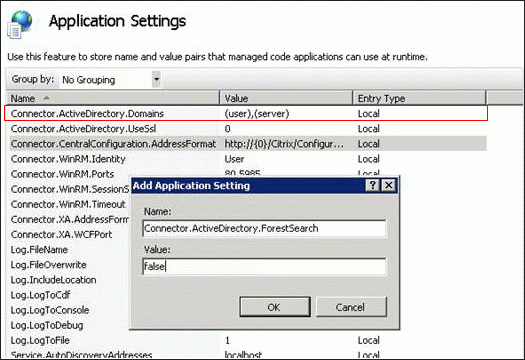Select the Log.LogToConsole row
This screenshot has height=360, width=525.
click(x=50, y=310)
